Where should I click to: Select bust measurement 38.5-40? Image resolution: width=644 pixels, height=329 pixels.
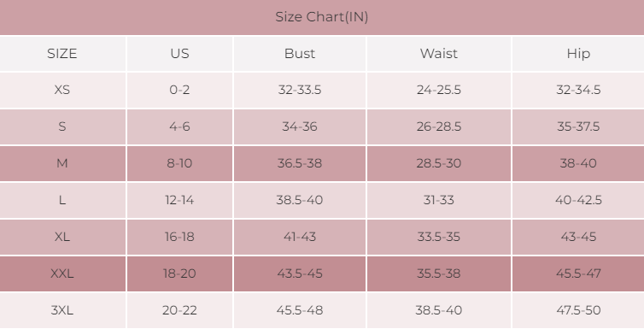[300, 200]
